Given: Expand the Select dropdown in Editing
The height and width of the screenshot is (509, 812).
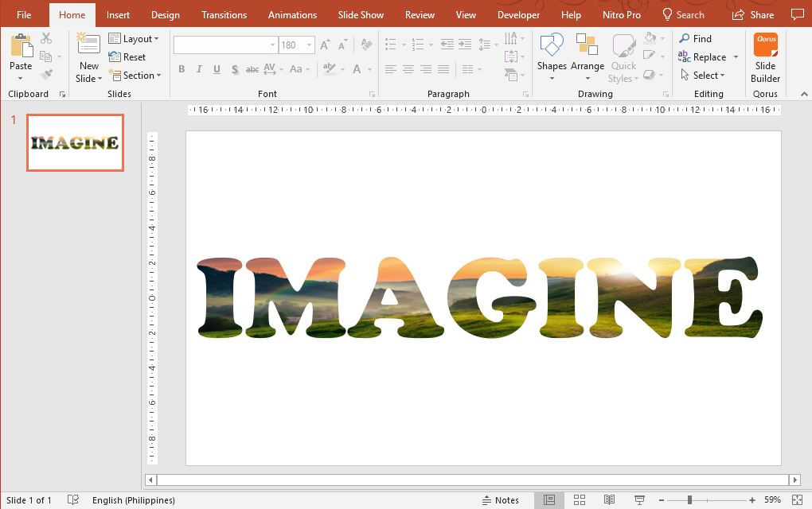Looking at the screenshot, I should coord(702,76).
